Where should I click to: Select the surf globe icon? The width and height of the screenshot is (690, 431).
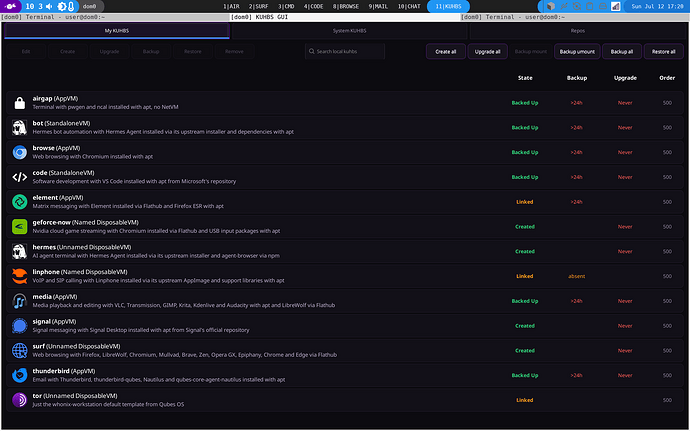(19, 350)
